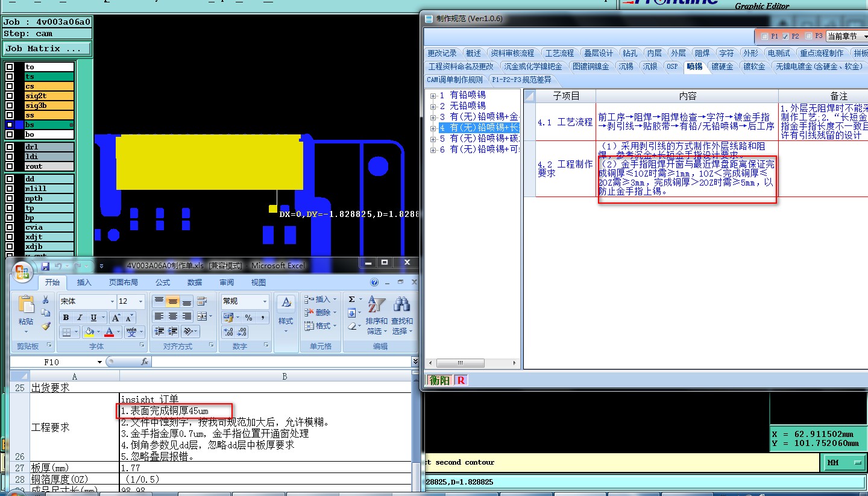Uncheck the P2 checkbox in 制作规范 window
Screen dimensions: 868x496
[x=785, y=37]
